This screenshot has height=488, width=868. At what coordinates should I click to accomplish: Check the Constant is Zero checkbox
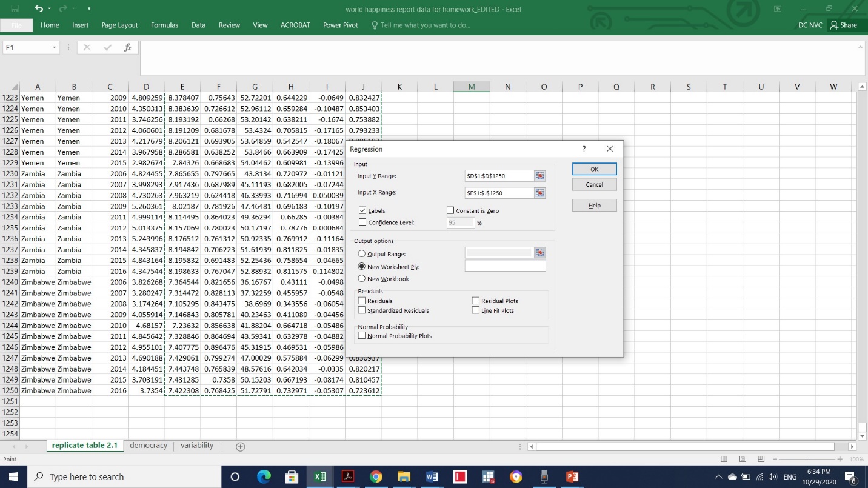450,210
